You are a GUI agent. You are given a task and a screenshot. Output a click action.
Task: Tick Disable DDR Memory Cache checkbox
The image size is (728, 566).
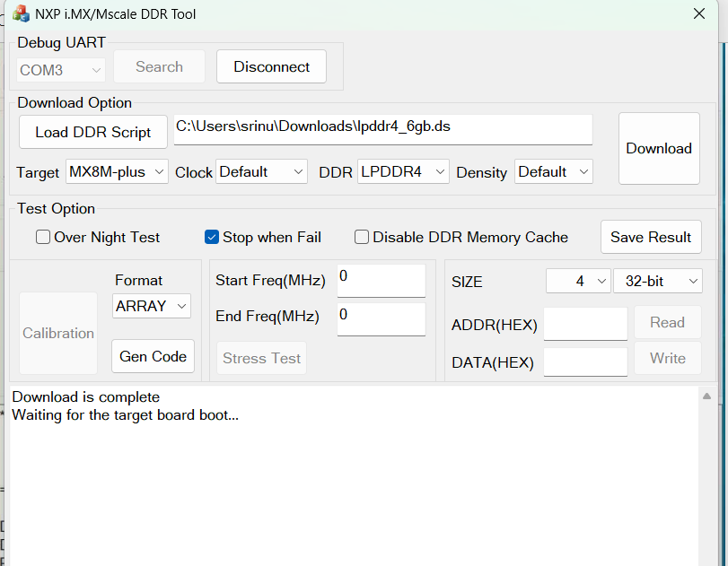(x=362, y=238)
